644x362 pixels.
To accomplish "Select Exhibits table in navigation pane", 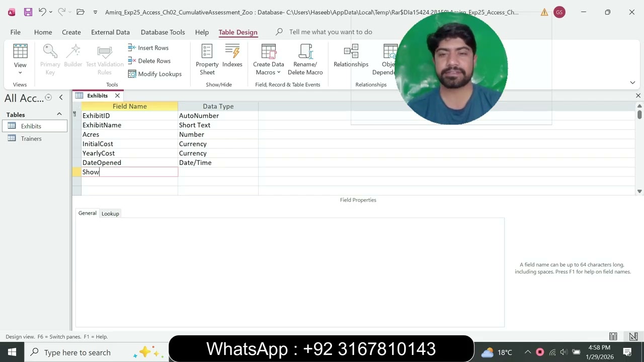I will point(35,126).
